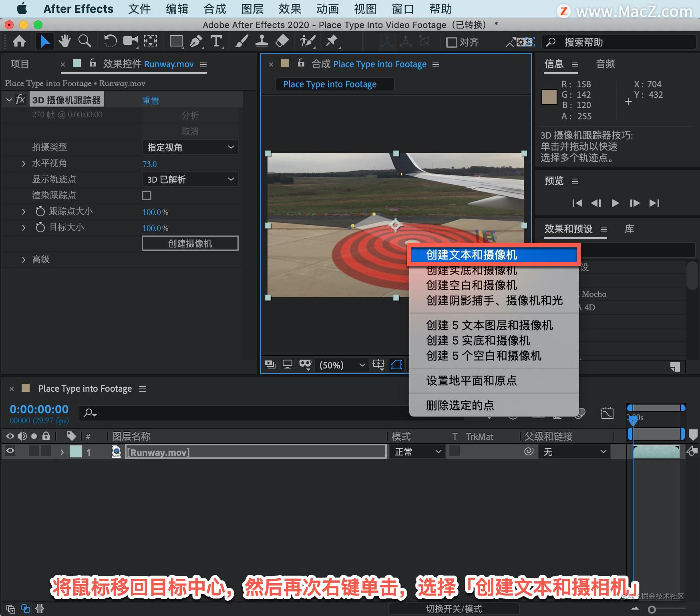Toggle lock on composition panel tab
The image size is (700, 616).
301,63
